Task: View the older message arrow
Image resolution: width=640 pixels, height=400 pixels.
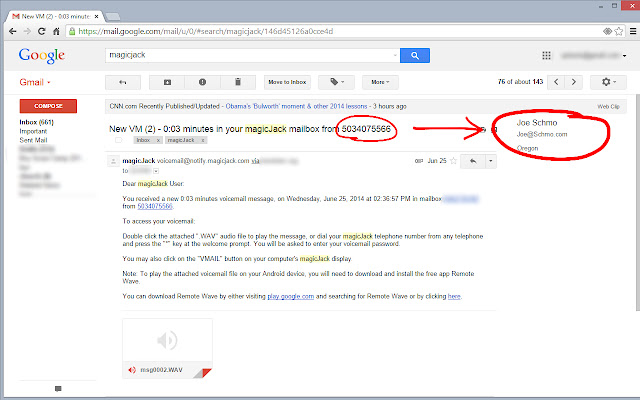Action: (573, 82)
